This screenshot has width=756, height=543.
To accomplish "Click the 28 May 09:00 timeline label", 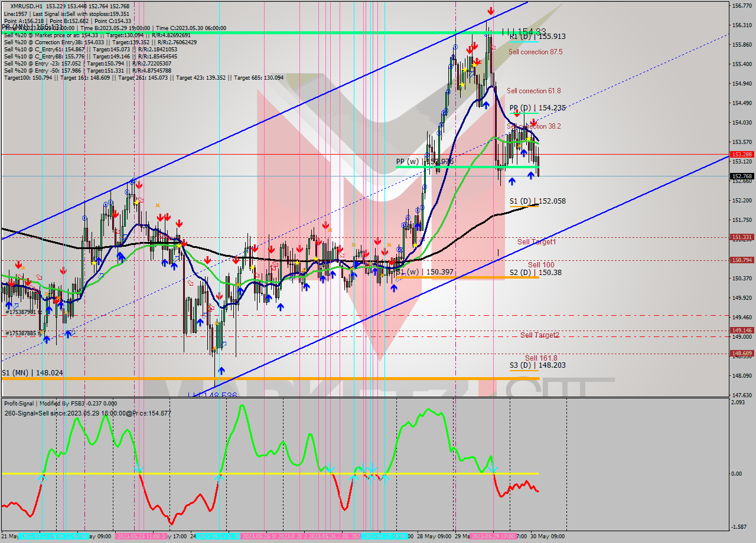I will (434, 536).
